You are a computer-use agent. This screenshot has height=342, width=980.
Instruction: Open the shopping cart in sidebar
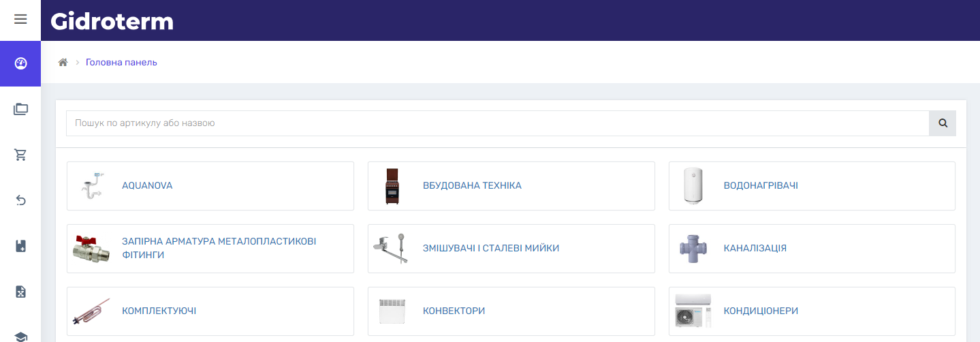pyautogui.click(x=20, y=155)
